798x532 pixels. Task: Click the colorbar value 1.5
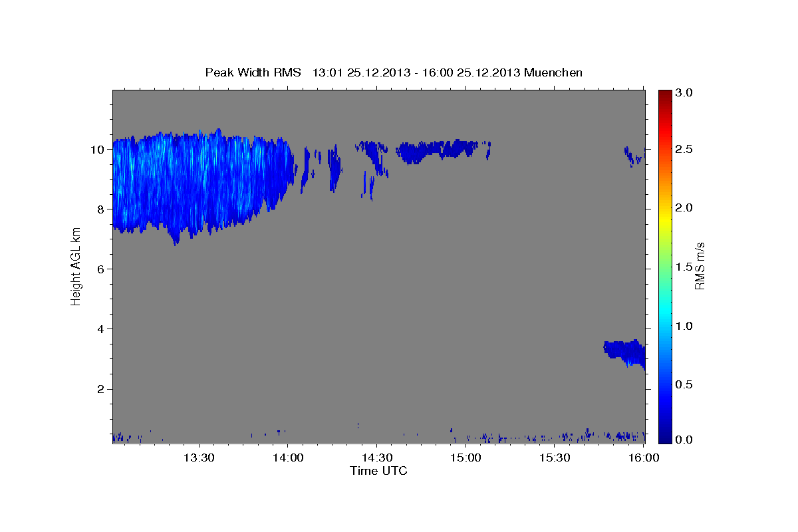[684, 267]
